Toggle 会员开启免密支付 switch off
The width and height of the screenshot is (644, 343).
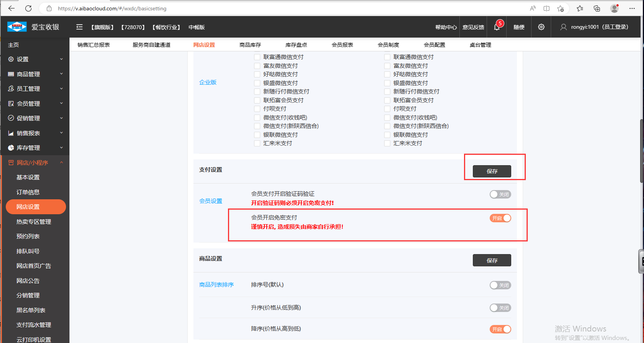click(x=500, y=218)
